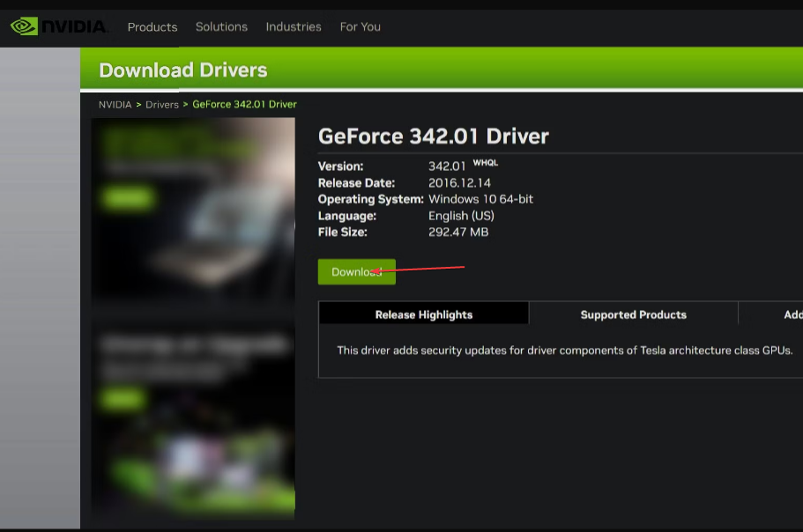
Task: Click the English (US) language value
Action: point(461,216)
